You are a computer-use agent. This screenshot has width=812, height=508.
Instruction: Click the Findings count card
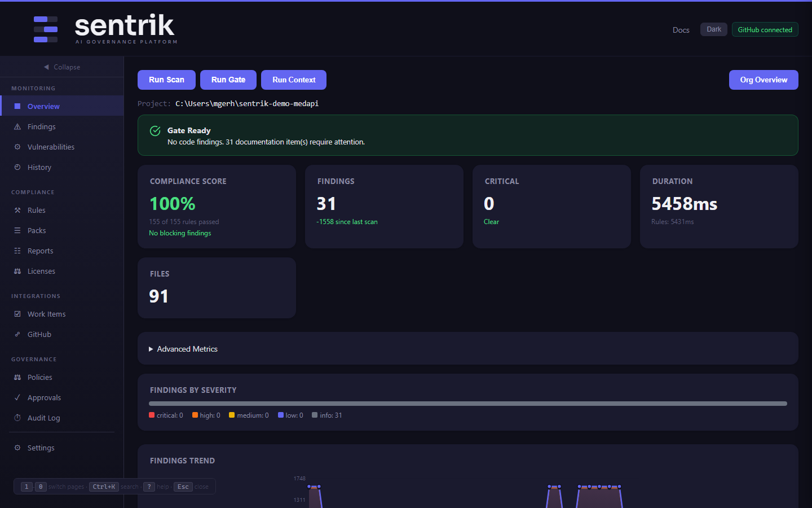tap(384, 207)
